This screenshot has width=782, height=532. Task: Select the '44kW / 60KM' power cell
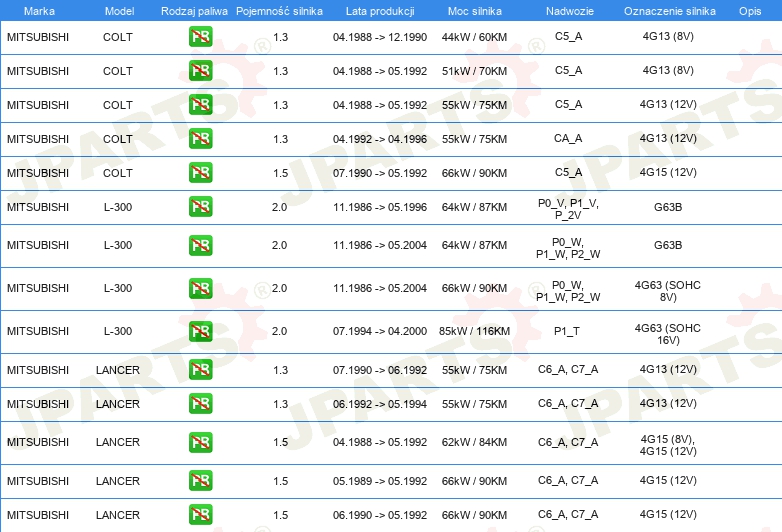474,37
